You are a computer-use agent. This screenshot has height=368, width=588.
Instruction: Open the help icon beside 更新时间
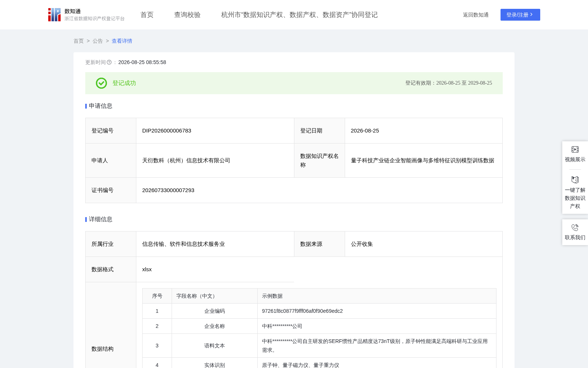(109, 62)
